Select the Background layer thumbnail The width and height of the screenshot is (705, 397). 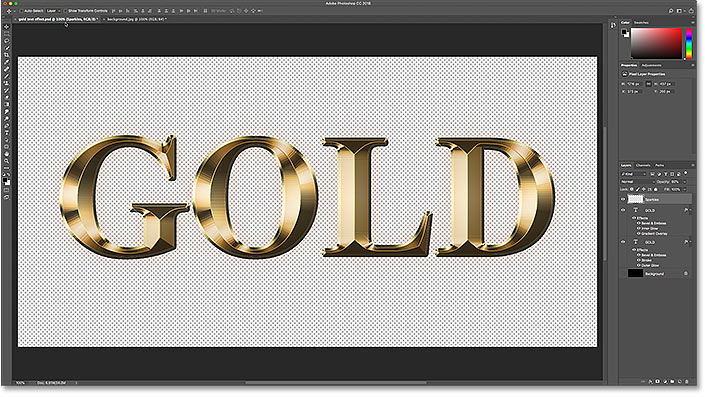point(635,273)
